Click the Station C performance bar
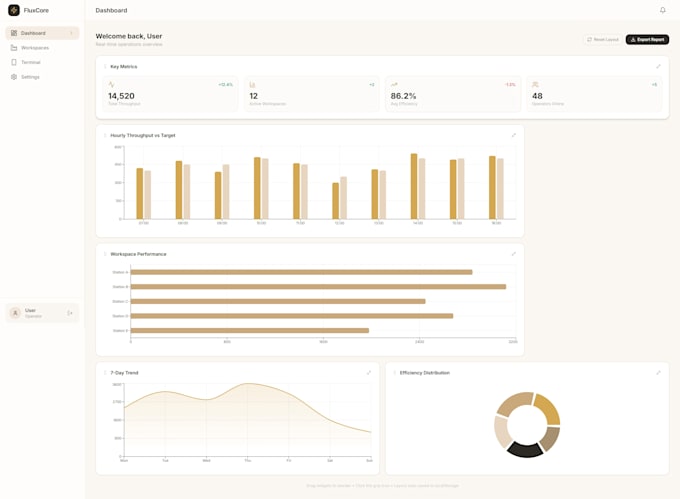The width and height of the screenshot is (680, 499). click(278, 301)
